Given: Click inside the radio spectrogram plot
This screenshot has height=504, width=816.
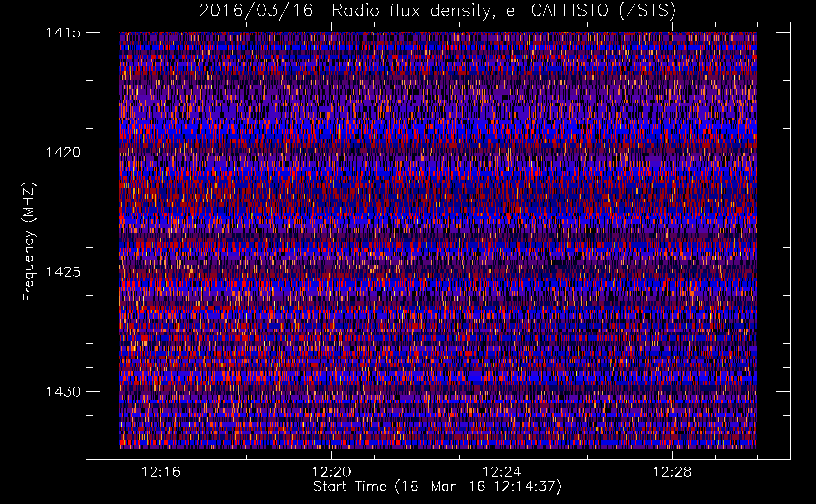Looking at the screenshot, I should 438,240.
